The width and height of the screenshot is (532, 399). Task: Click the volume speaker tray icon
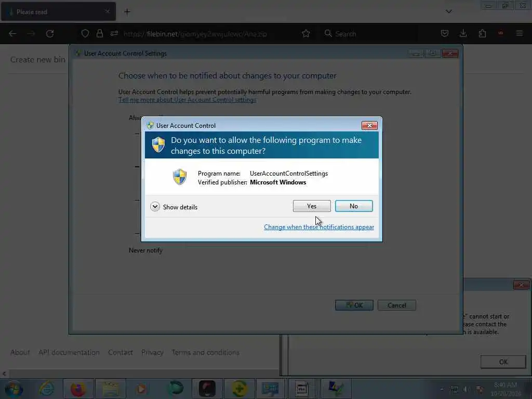coord(467,389)
